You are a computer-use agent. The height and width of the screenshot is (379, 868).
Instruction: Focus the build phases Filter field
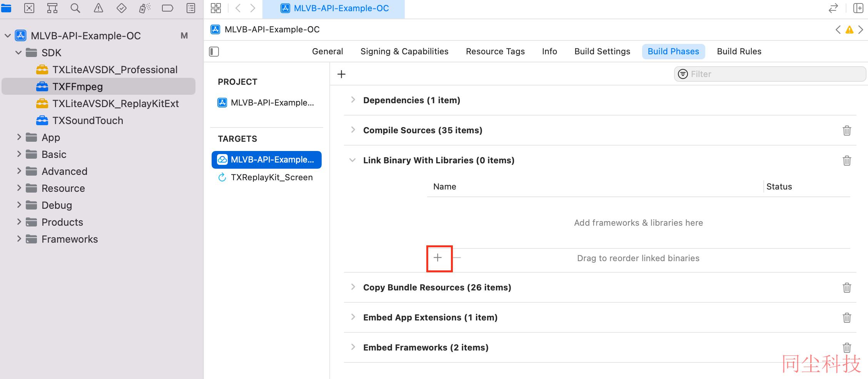point(770,74)
